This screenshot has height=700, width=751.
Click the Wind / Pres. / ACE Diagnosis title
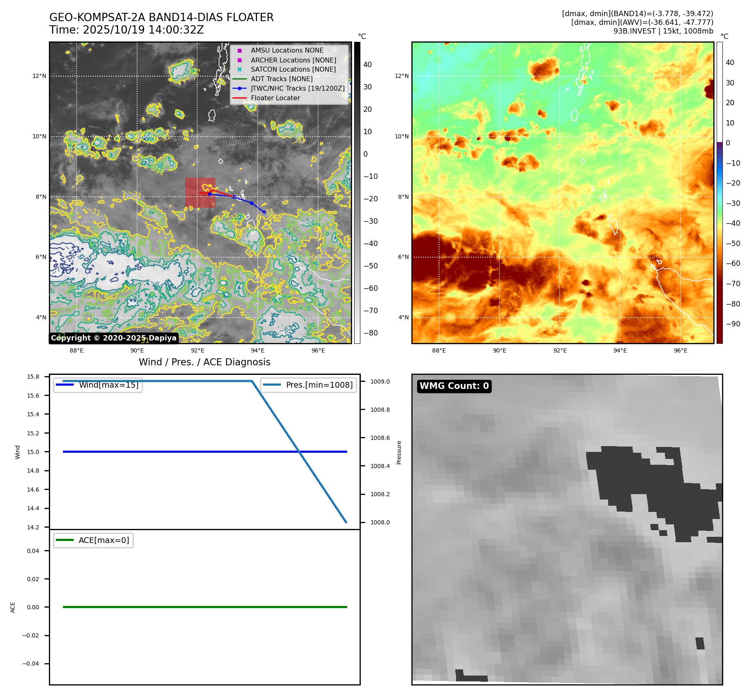click(x=204, y=362)
